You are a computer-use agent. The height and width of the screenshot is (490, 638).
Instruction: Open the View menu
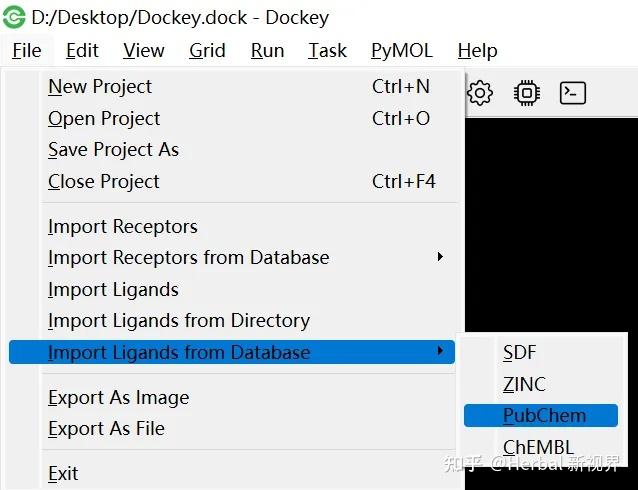(144, 50)
